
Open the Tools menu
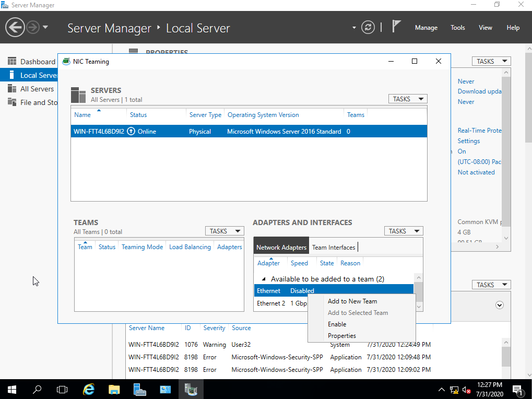(x=458, y=28)
